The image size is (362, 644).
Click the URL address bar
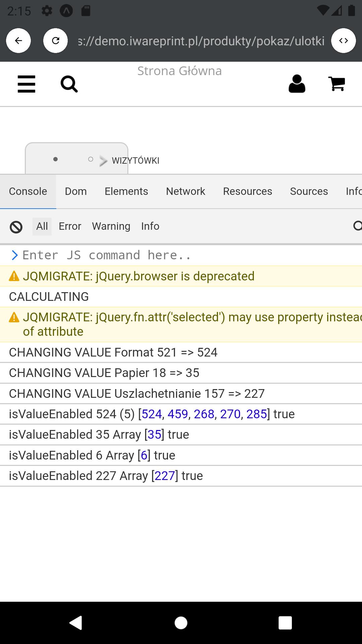pyautogui.click(x=201, y=41)
